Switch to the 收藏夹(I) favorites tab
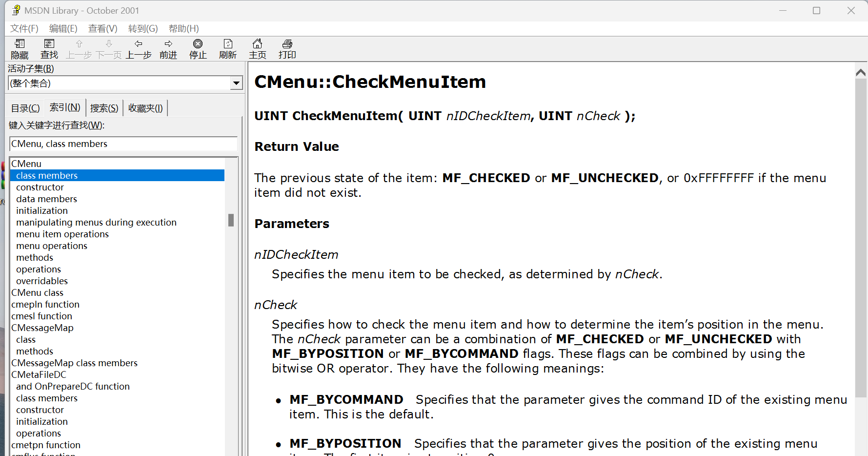The height and width of the screenshot is (456, 868). click(x=145, y=108)
